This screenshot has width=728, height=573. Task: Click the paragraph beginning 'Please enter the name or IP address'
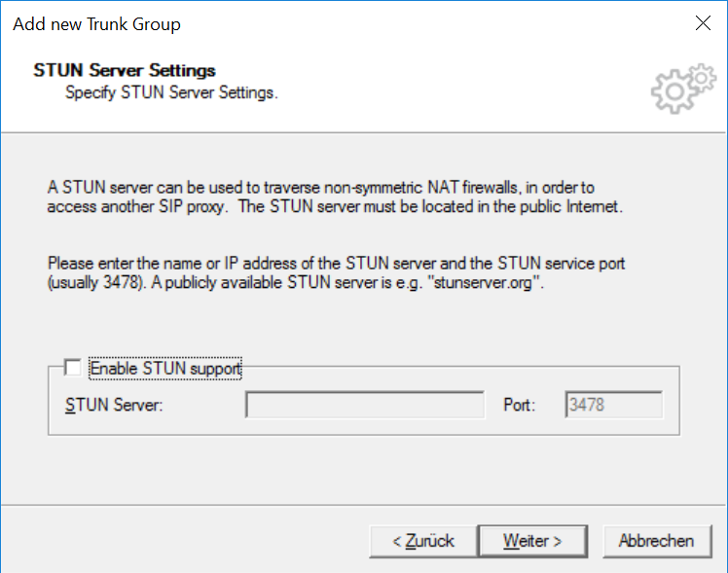[x=336, y=272]
